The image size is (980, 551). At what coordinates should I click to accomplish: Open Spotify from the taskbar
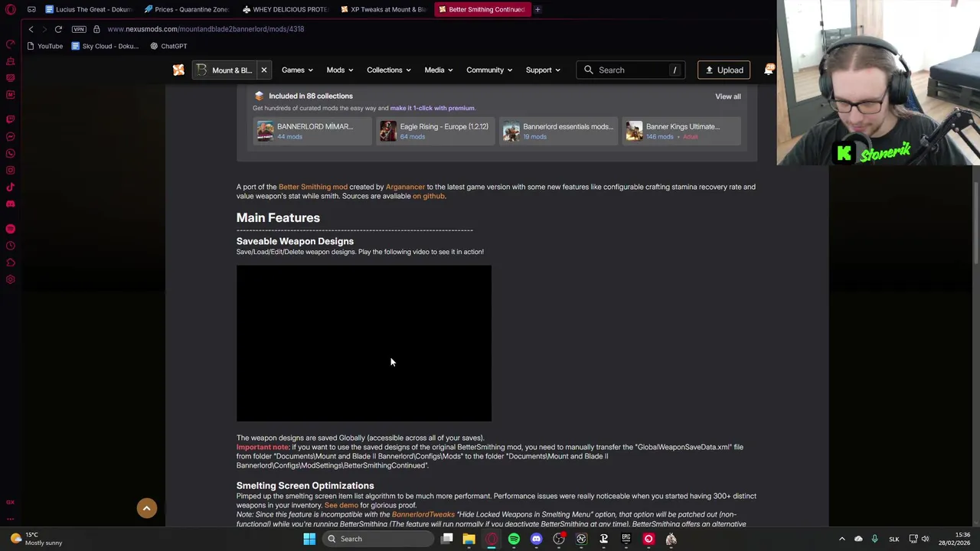(x=514, y=539)
